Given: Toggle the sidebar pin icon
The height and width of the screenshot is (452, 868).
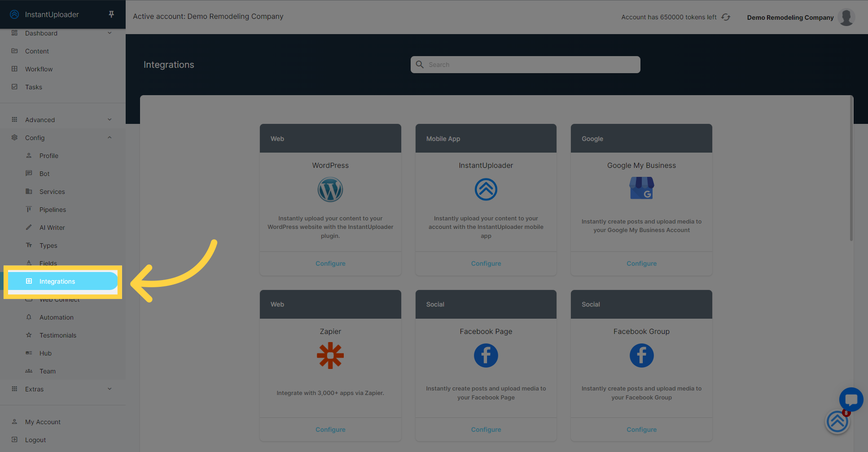Looking at the screenshot, I should (111, 14).
